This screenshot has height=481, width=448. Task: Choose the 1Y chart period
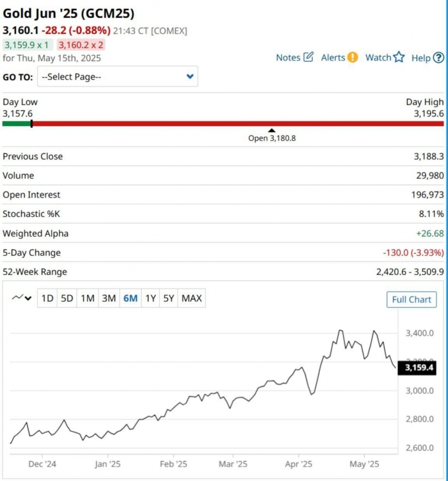tap(150, 298)
